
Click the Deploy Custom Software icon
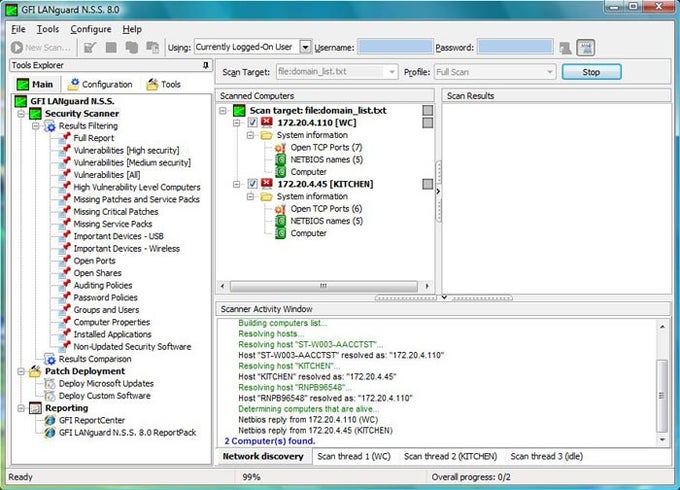[x=50, y=396]
